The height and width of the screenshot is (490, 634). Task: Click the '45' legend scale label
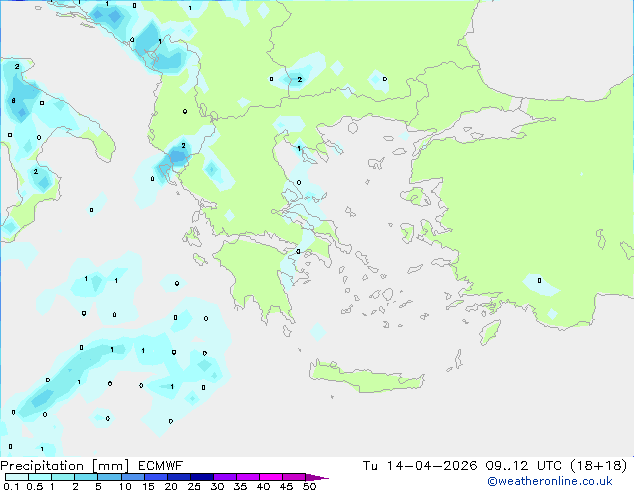pyautogui.click(x=286, y=486)
